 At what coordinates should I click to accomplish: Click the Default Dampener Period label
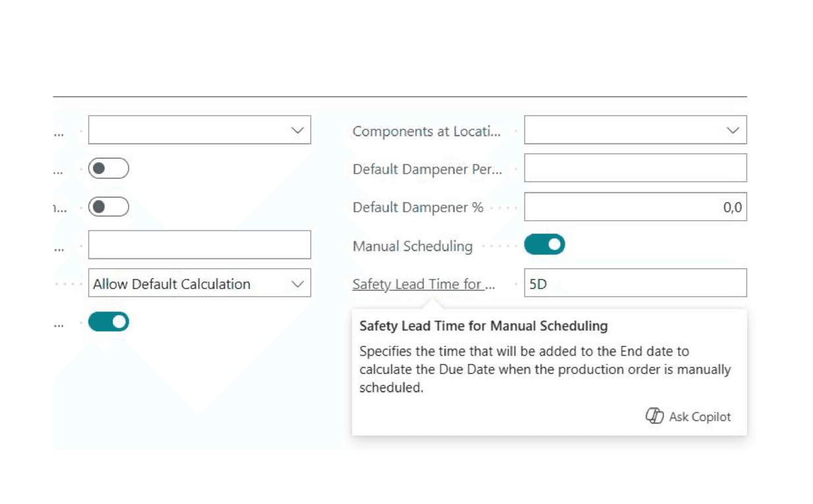click(427, 170)
